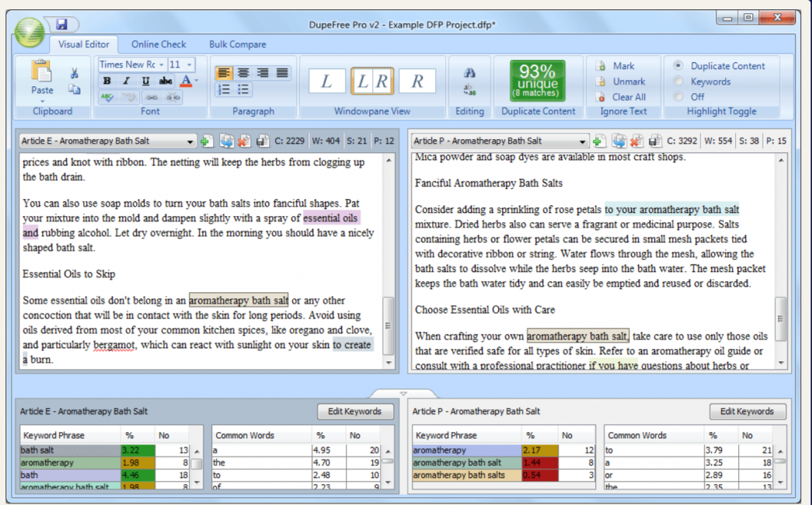Open the font color dropdown arrow
Image resolution: width=812 pixels, height=505 pixels.
(x=197, y=81)
